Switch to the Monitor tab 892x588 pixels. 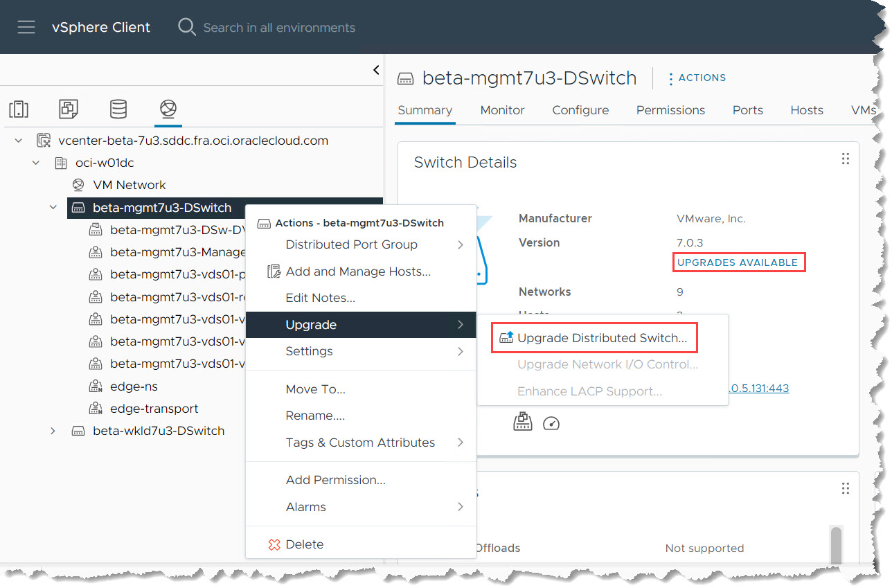point(502,110)
